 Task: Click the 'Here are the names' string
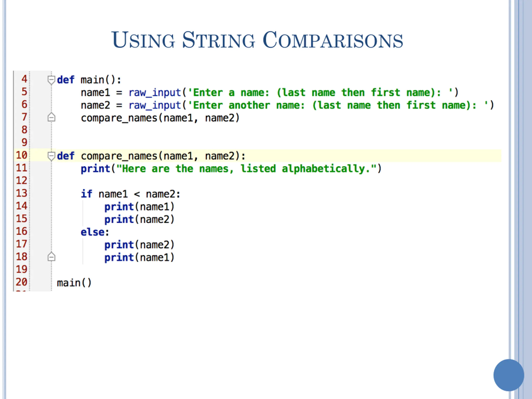click(x=246, y=169)
